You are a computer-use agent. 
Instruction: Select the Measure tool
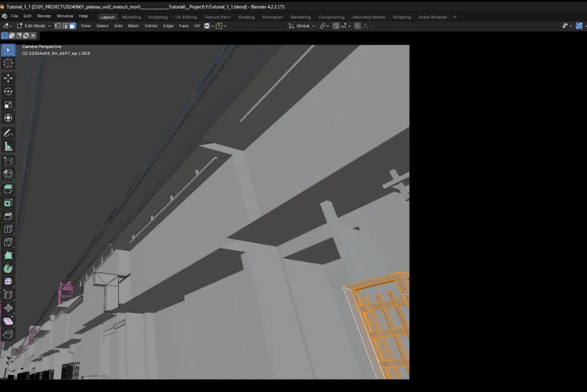click(8, 146)
